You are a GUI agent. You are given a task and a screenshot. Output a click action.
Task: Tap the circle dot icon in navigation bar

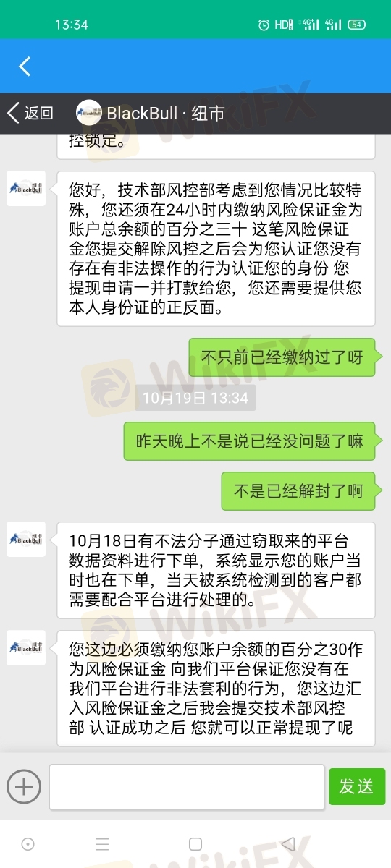(28, 843)
